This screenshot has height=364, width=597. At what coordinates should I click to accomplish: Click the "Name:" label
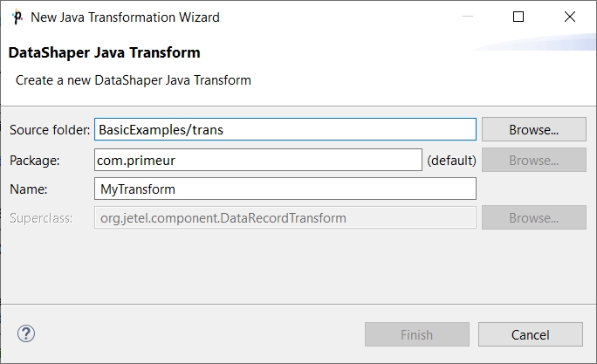coord(29,189)
